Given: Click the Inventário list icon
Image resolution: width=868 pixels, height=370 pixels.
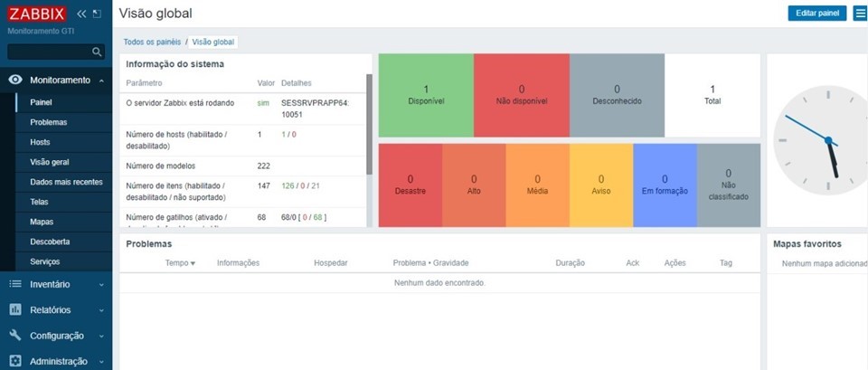Looking at the screenshot, I should [x=14, y=284].
